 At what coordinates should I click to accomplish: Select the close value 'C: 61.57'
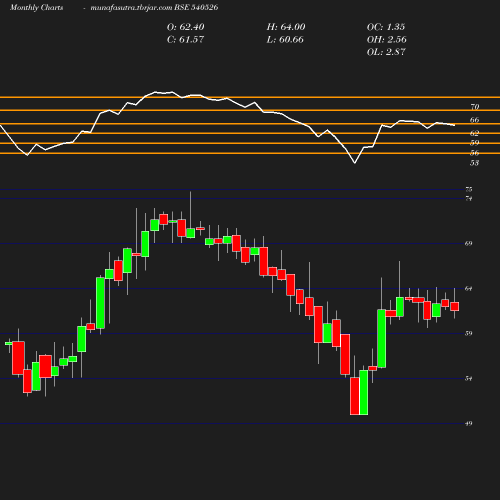(185, 40)
